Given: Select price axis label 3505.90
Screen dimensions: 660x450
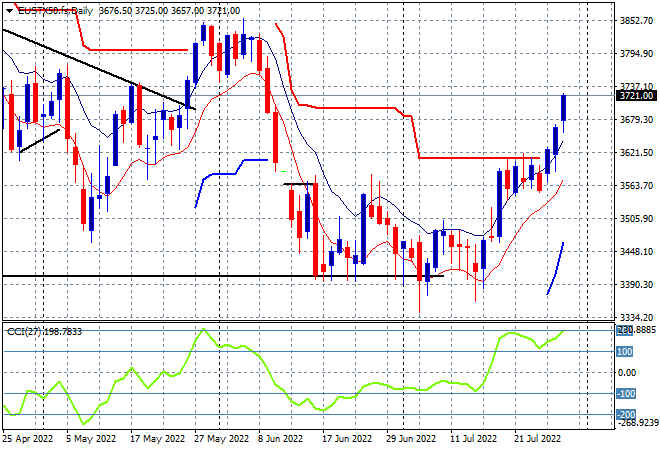Looking at the screenshot, I should pyautogui.click(x=636, y=218).
